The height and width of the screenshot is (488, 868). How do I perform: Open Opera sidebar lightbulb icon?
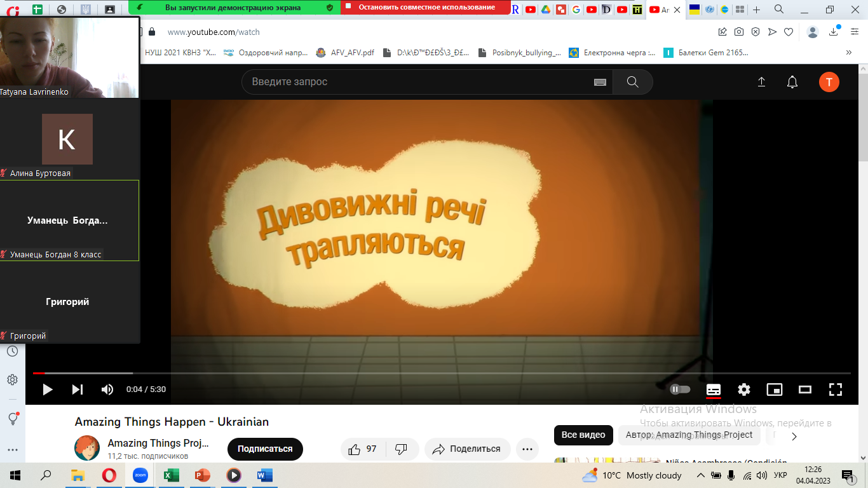pos(12,419)
